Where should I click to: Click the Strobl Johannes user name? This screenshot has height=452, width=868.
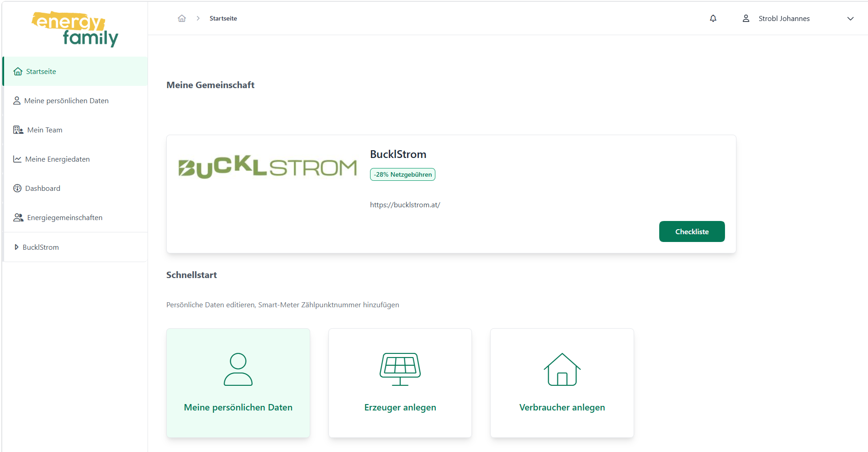(784, 18)
